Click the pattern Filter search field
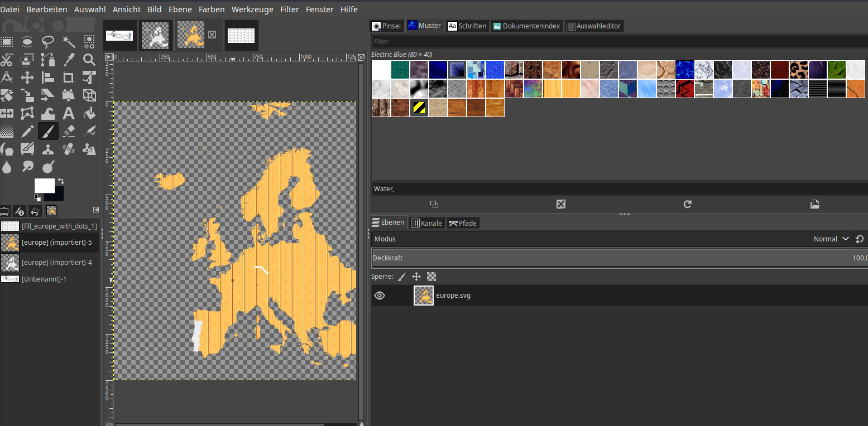 [x=614, y=41]
